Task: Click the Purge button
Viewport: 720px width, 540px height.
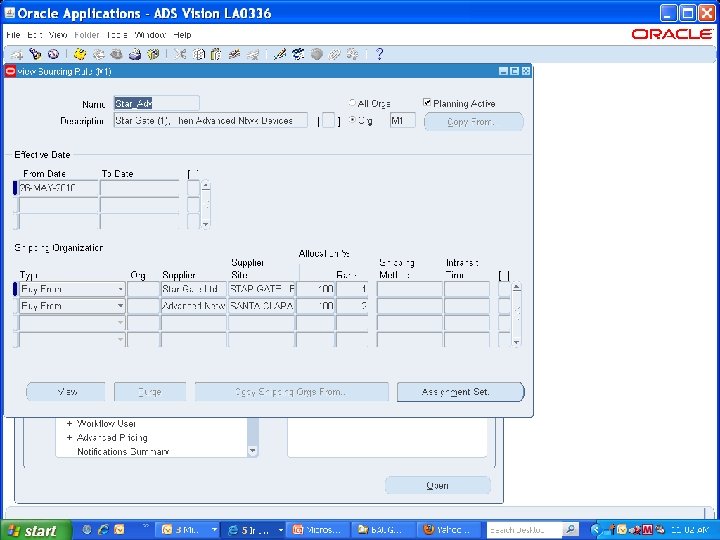Action: tap(150, 392)
